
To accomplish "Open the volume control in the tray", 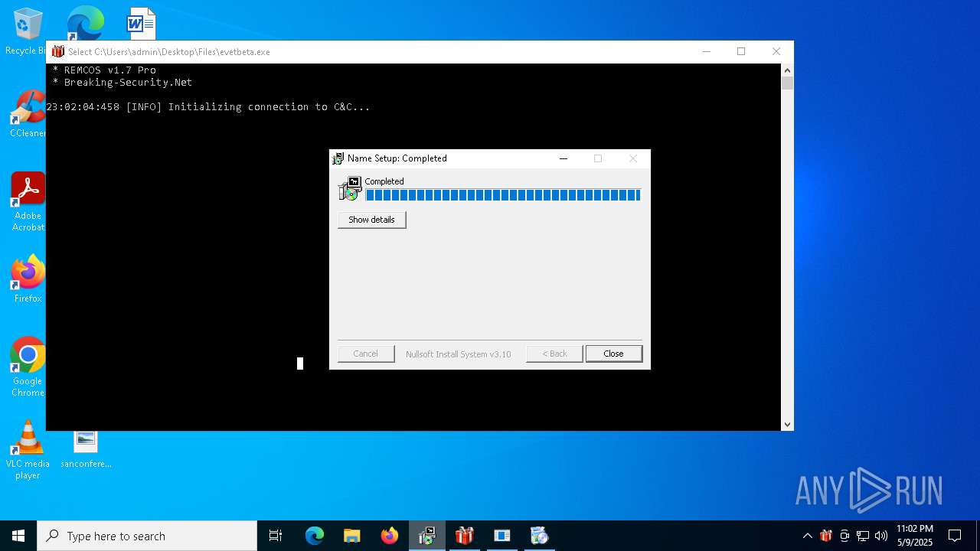I will [x=881, y=536].
